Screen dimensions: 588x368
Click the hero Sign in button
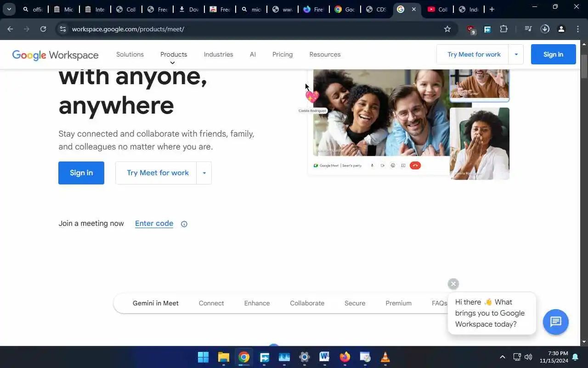click(81, 173)
